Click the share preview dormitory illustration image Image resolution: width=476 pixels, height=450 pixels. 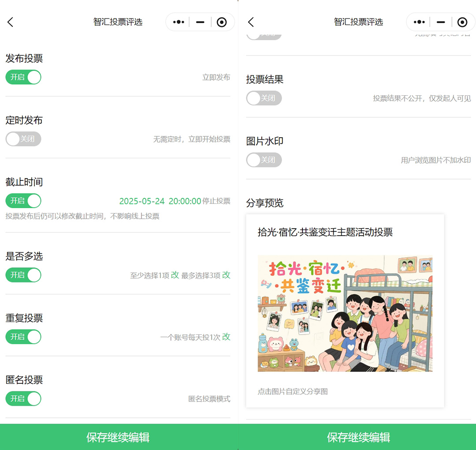click(x=345, y=313)
